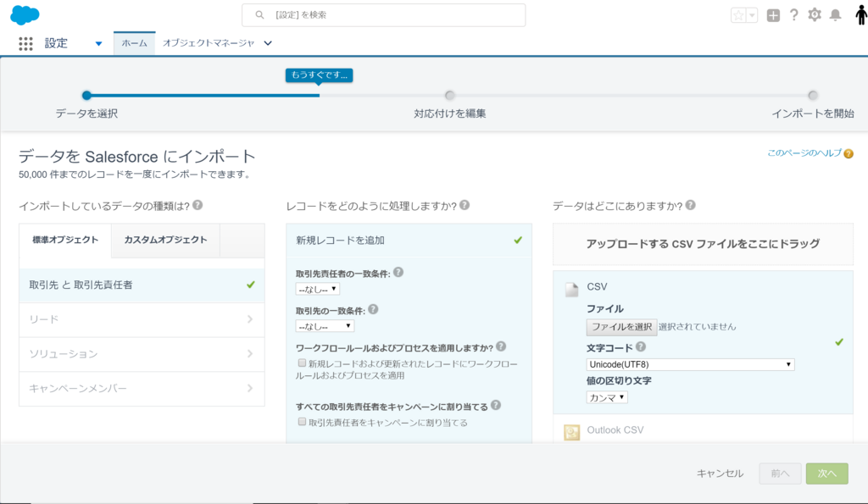The width and height of the screenshot is (868, 504).
Task: Click the global actions plus icon
Action: tap(773, 15)
